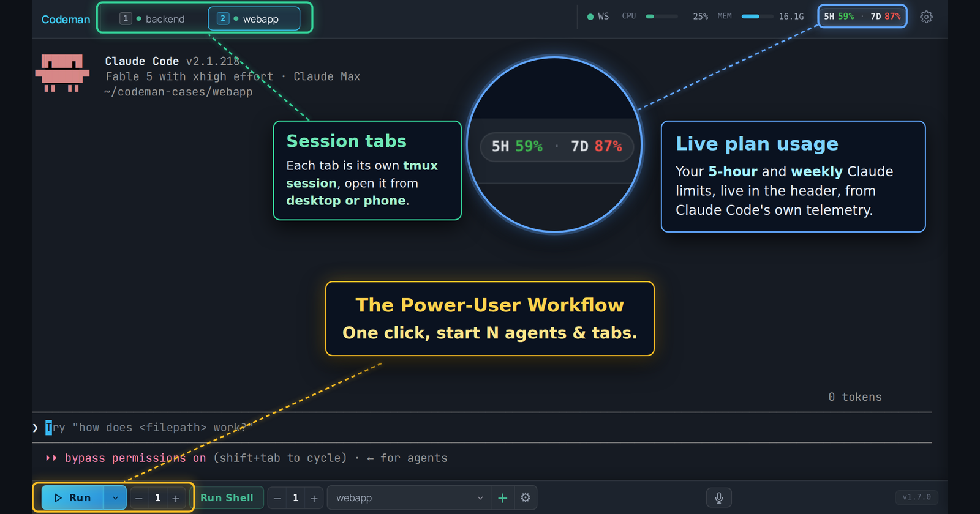Focus the Claude prompt input line
Screen dimensions: 980x514
(x=482, y=428)
